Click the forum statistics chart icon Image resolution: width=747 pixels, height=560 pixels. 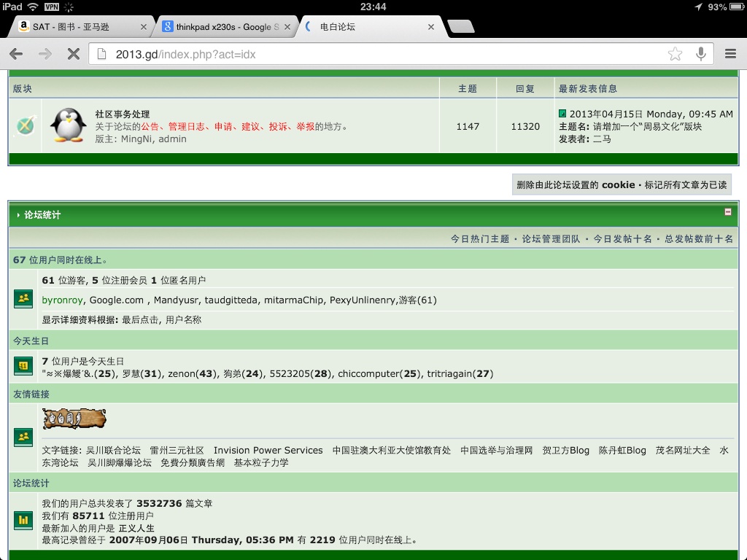[x=23, y=520]
